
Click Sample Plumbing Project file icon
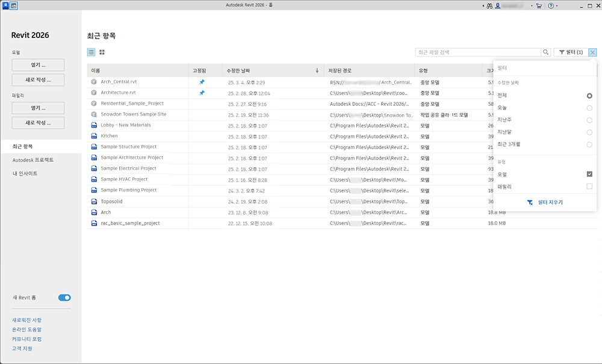coord(94,190)
